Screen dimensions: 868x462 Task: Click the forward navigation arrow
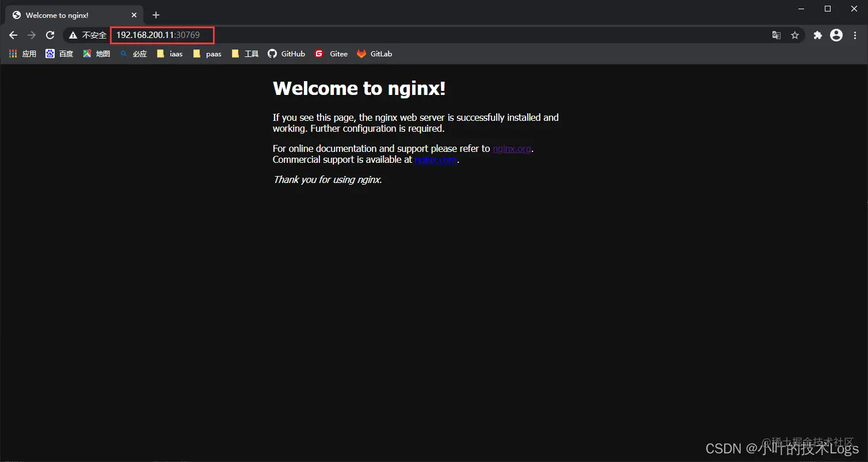coord(32,35)
